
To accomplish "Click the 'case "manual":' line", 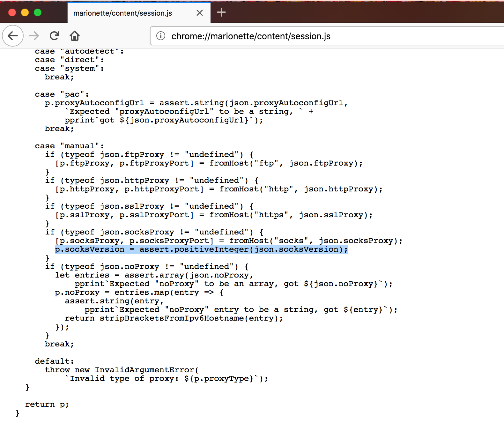I will (x=69, y=146).
